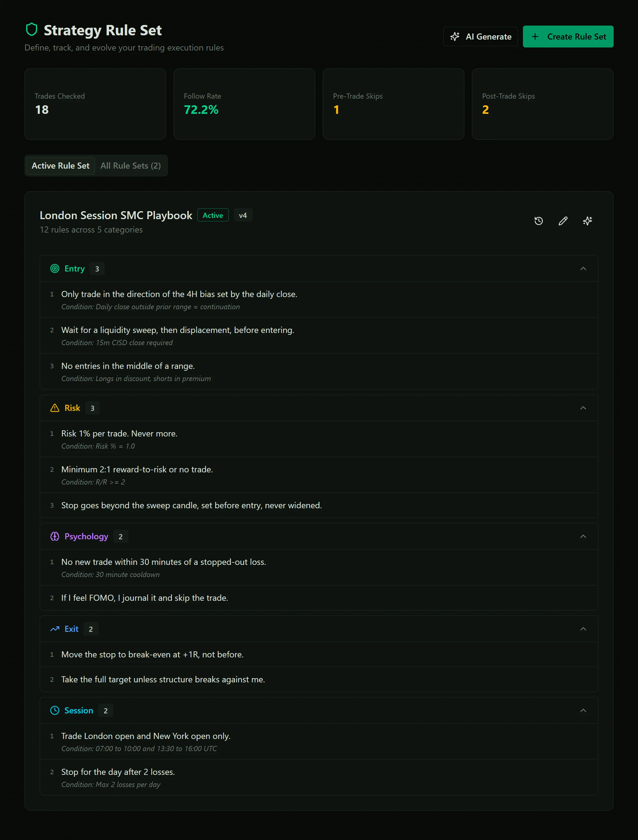
Task: Click the Session clock icon
Action: [55, 710]
